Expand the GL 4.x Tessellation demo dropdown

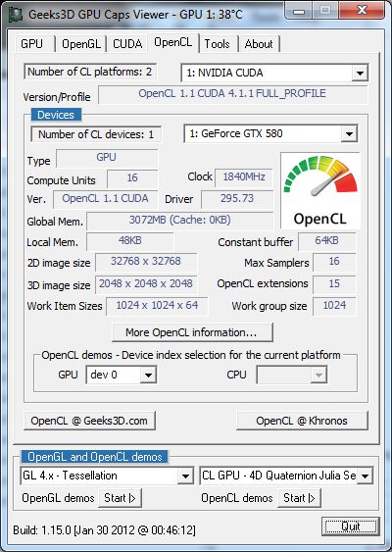click(x=185, y=476)
